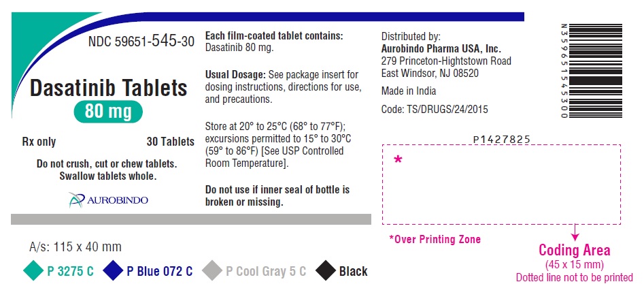
Task: Click the Dasatinib Tablets title
Action: tap(109, 87)
